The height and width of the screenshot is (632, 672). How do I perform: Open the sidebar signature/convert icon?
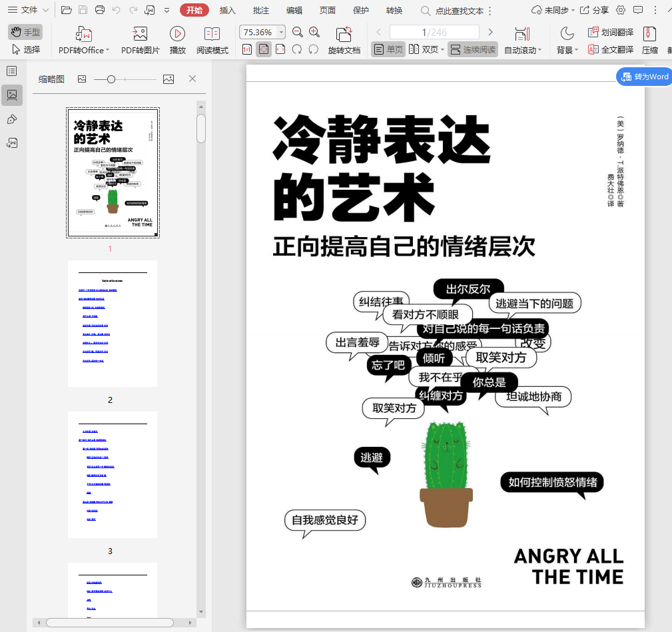[12, 143]
